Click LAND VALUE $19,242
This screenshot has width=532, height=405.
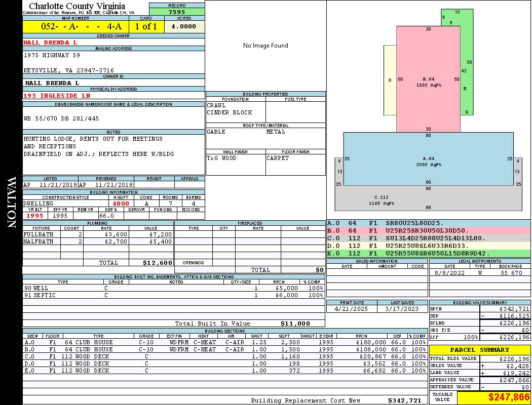pos(516,373)
